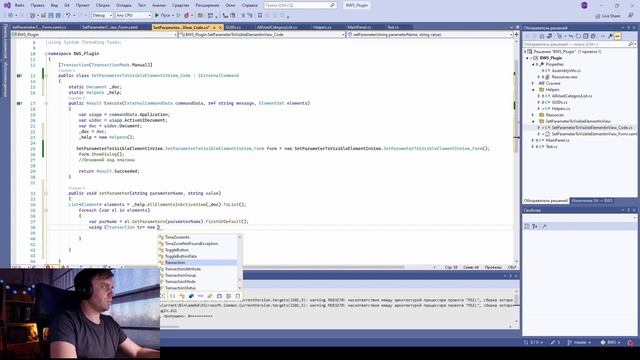The height and width of the screenshot is (360, 640).
Task: Click the git branch status bar item
Action: pos(579,342)
